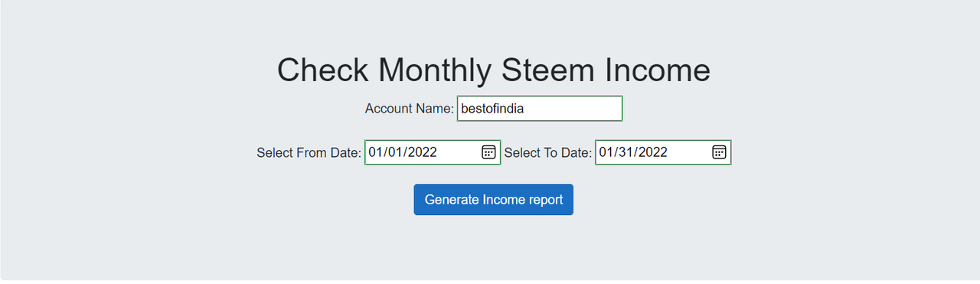Click the Select To Date label
This screenshot has height=284, width=980.
(548, 152)
